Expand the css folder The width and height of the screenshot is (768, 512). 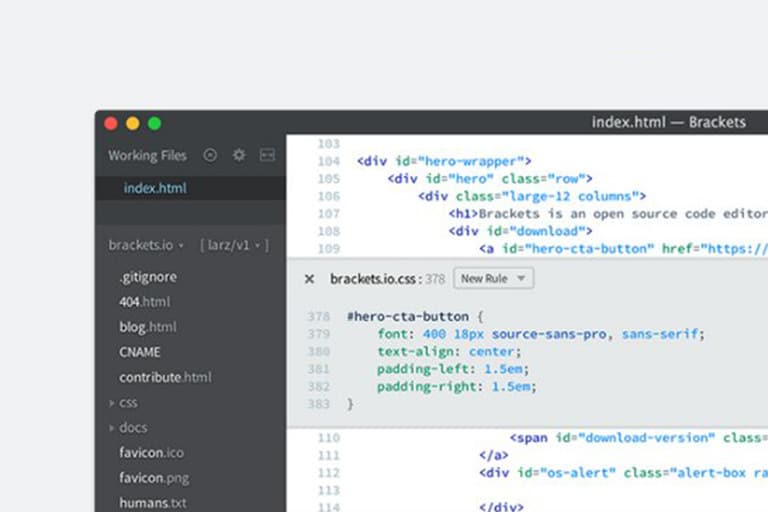coord(128,402)
